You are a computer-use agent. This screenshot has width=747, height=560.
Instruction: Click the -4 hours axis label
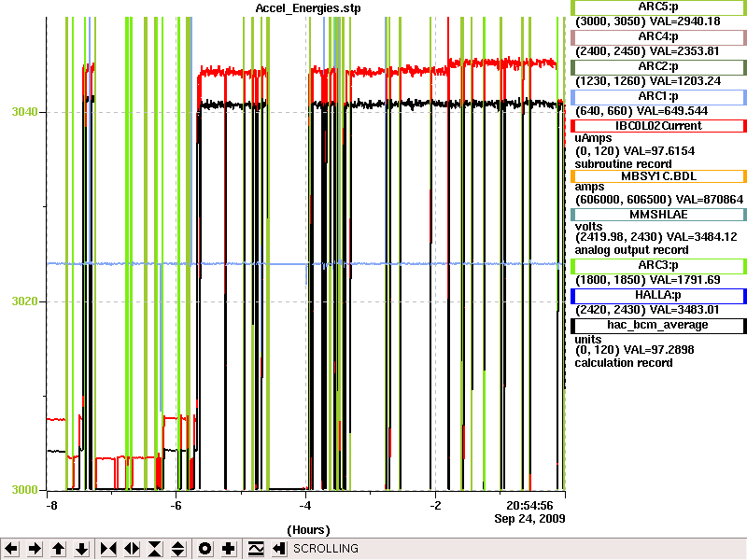(305, 506)
